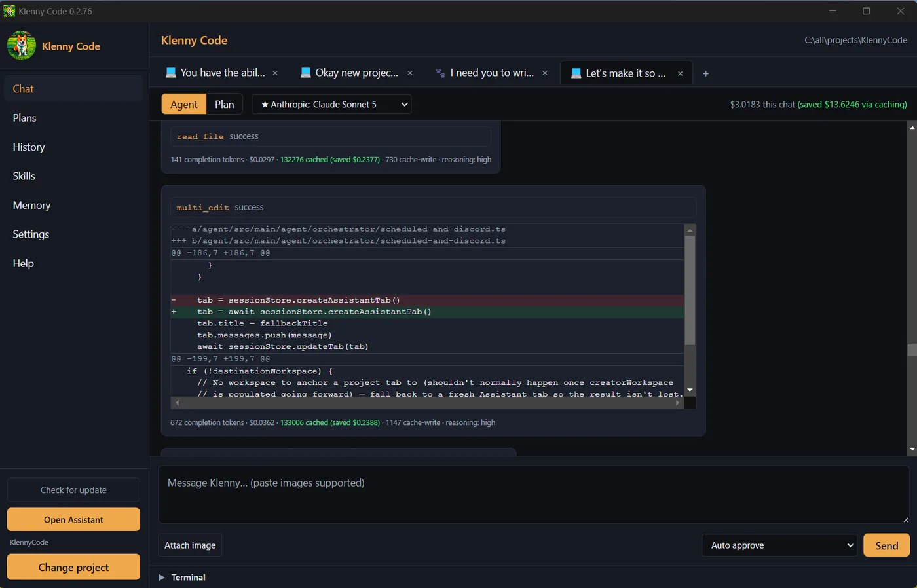This screenshot has height=588, width=917.
Task: Add a new chat tab
Action: pos(705,73)
